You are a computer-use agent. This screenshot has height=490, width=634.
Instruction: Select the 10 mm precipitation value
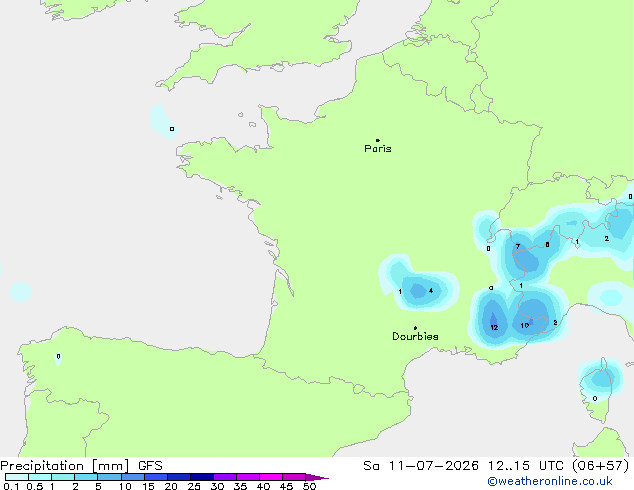pos(524,325)
